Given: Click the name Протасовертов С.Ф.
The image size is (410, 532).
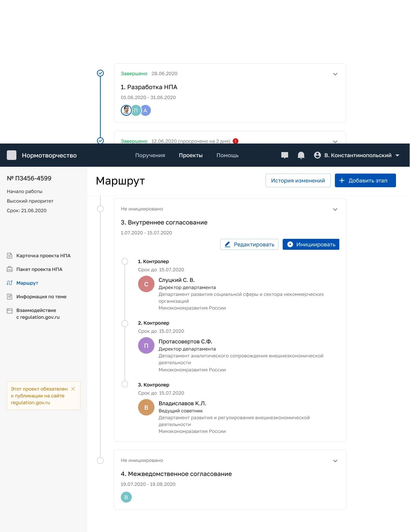Looking at the screenshot, I should point(185,341).
